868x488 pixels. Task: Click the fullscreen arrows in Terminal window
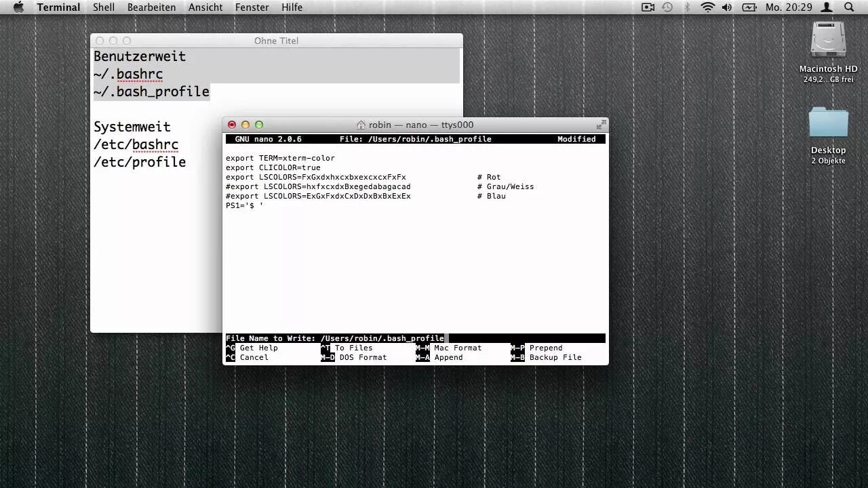pos(601,125)
